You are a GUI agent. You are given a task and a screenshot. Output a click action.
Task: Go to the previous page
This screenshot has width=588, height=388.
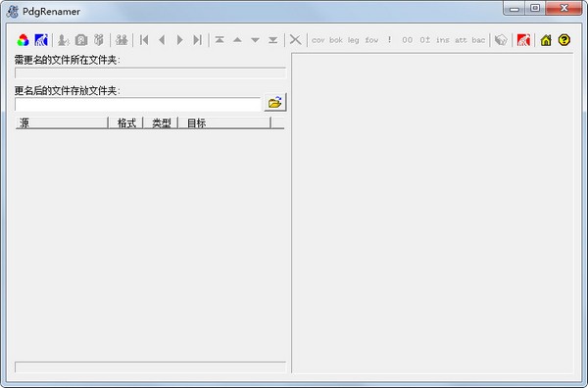[162, 40]
